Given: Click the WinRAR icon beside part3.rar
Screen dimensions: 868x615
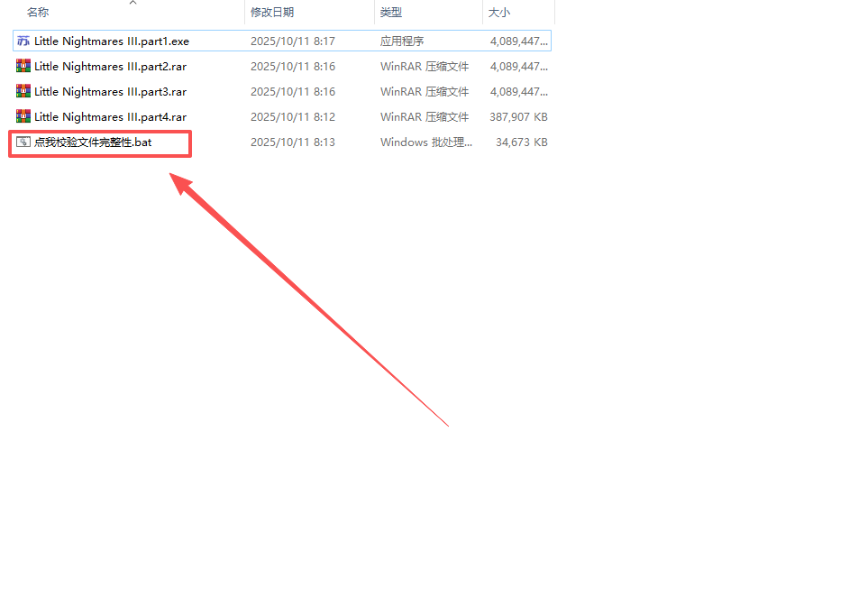Looking at the screenshot, I should pyautogui.click(x=23, y=91).
